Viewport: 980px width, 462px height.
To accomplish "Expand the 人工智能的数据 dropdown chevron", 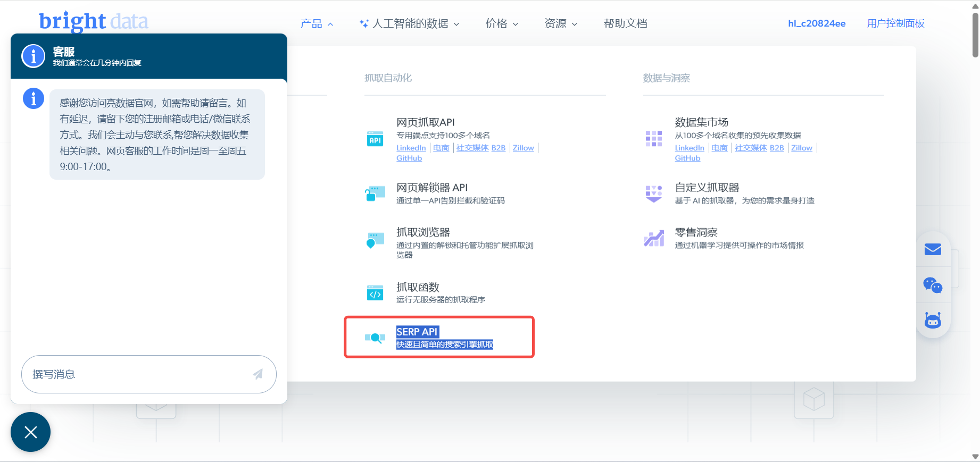I will pyautogui.click(x=456, y=24).
